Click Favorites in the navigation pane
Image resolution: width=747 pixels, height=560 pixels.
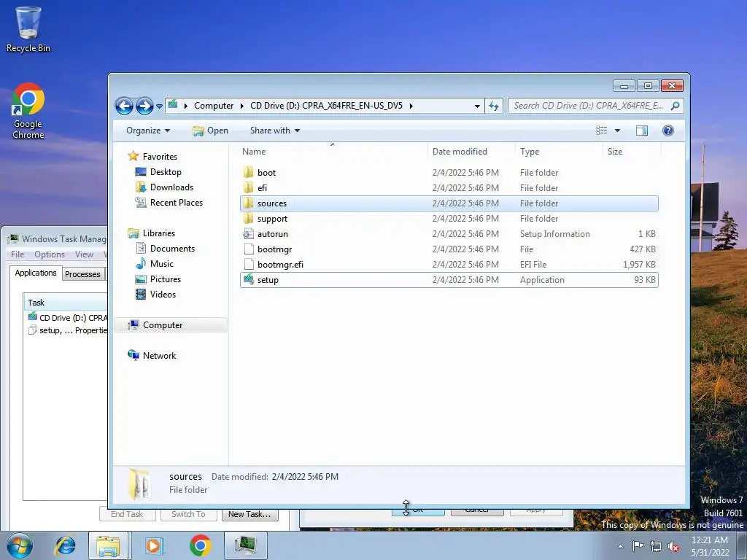[x=160, y=157]
